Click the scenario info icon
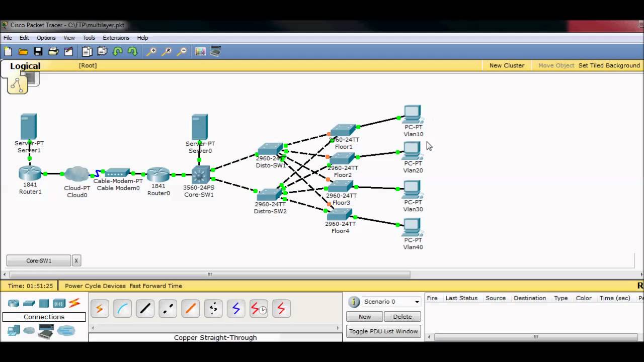This screenshot has width=644, height=362. tap(354, 302)
